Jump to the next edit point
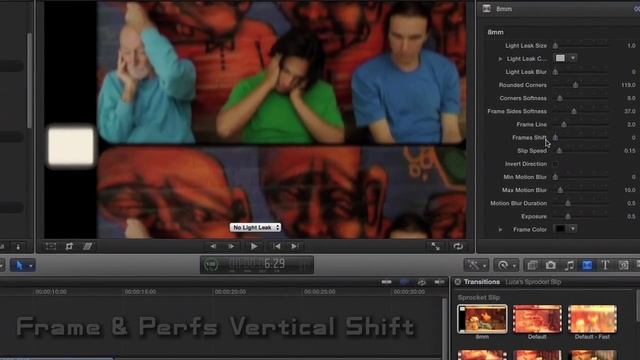The image size is (640, 360). (295, 246)
